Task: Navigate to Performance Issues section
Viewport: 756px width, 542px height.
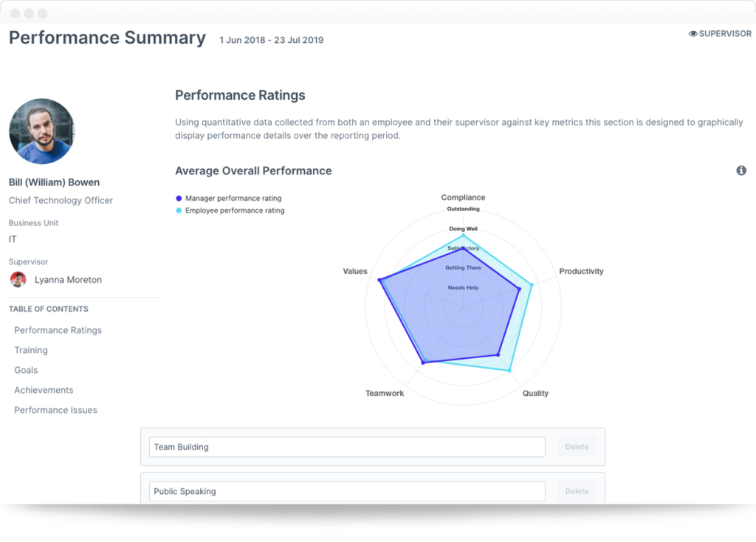Action: tap(55, 410)
